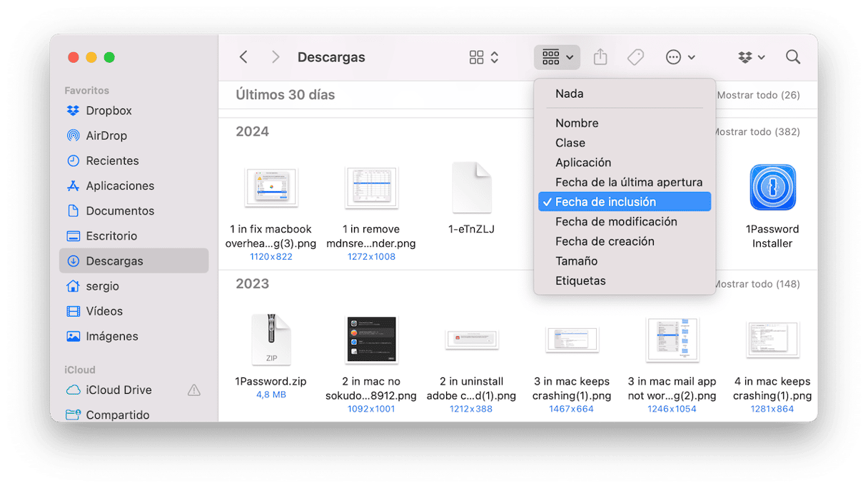Select Nombre in the grouping menu
The height and width of the screenshot is (488, 868).
pyautogui.click(x=577, y=123)
